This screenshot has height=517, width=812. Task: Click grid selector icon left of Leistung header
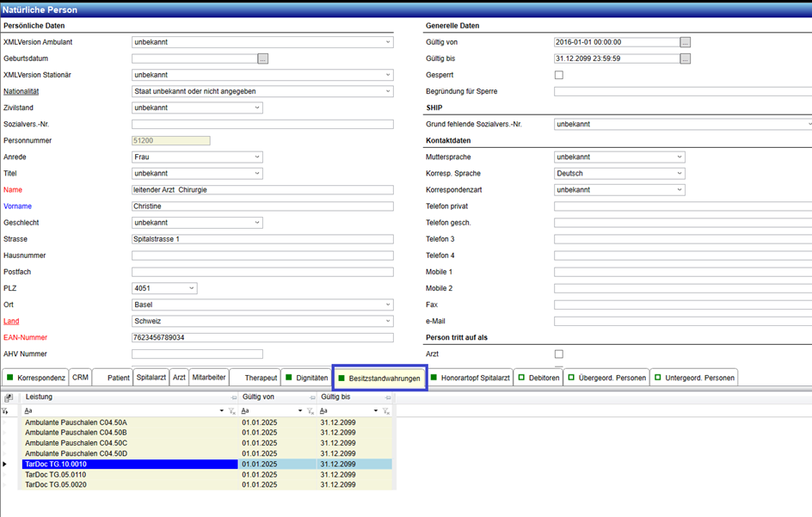(x=9, y=397)
